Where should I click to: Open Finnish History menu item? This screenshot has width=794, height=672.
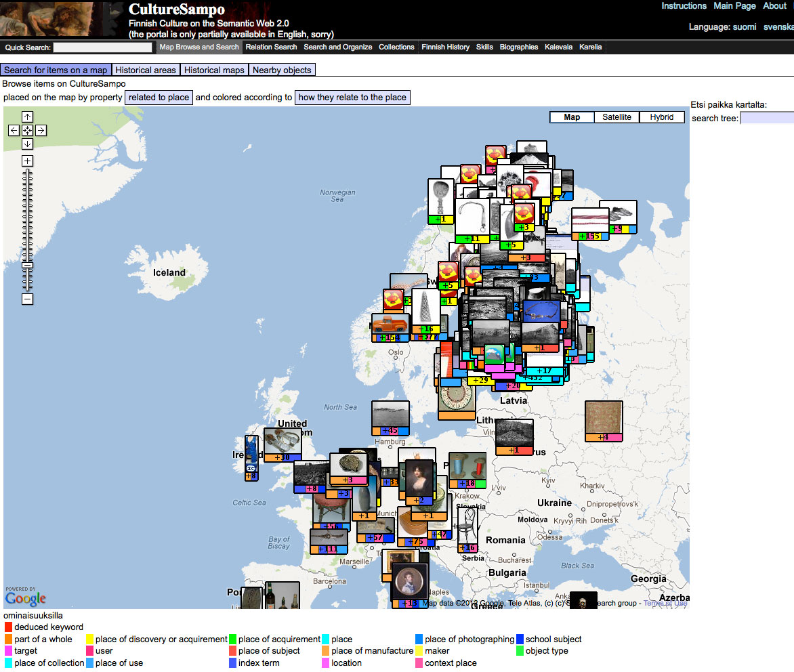click(446, 47)
